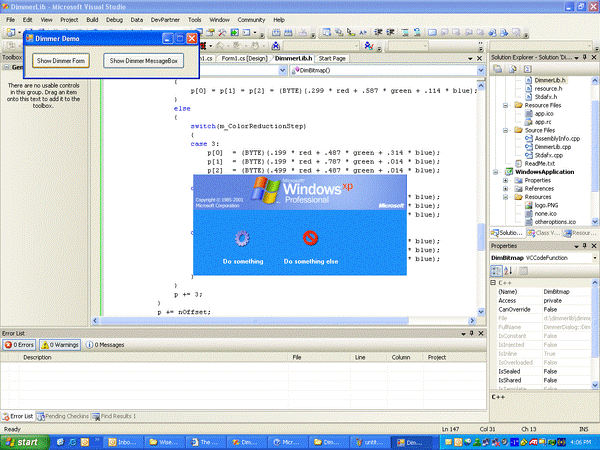Click the green arrow window icon in the toolbar
This screenshot has width=600, height=450.
coord(235,33)
